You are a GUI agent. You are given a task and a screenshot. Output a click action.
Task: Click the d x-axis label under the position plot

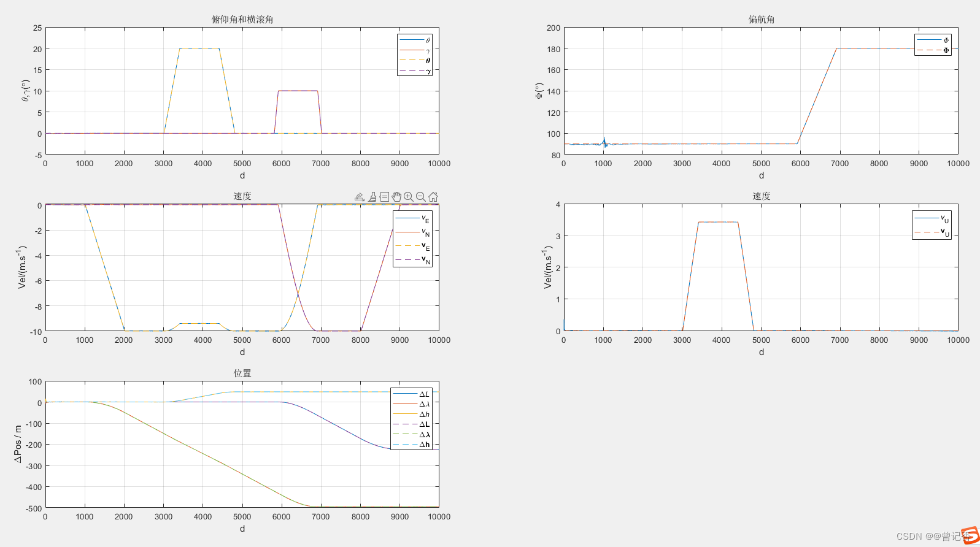[242, 529]
